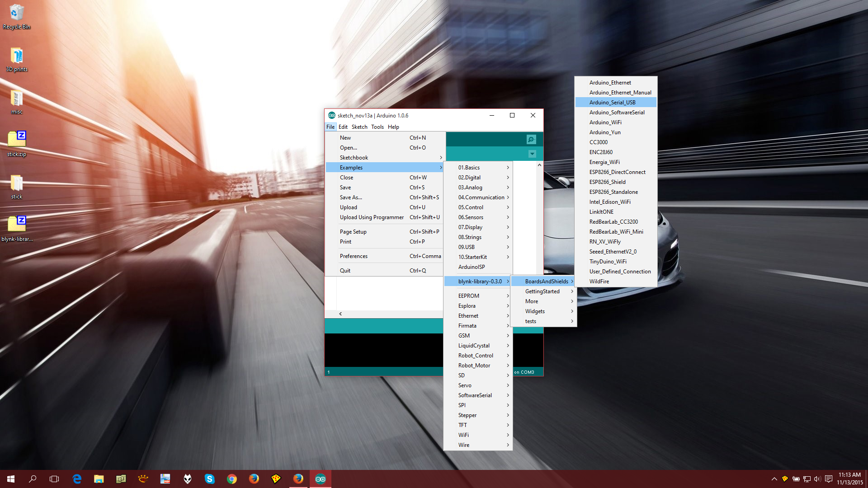Select the stick folder on desktop
The height and width of the screenshot is (488, 868).
click(x=17, y=187)
